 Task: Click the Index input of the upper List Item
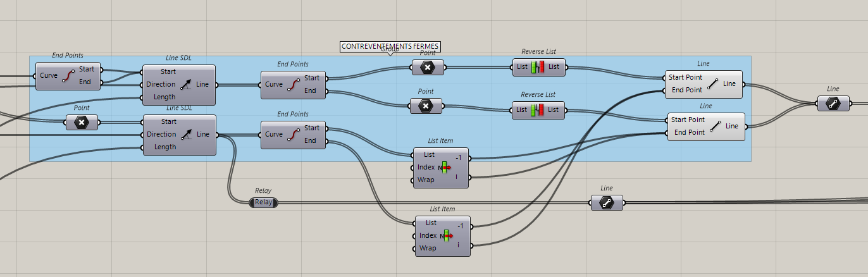(x=426, y=168)
